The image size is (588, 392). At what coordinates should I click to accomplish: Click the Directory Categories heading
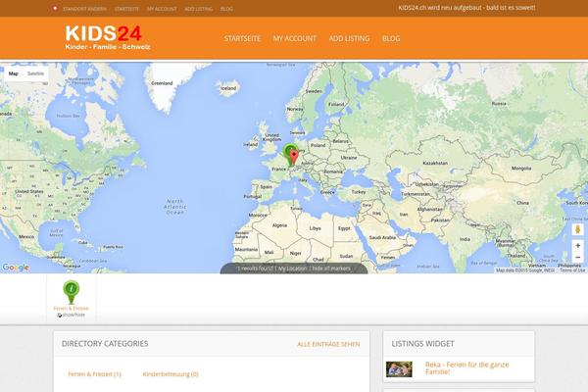105,344
